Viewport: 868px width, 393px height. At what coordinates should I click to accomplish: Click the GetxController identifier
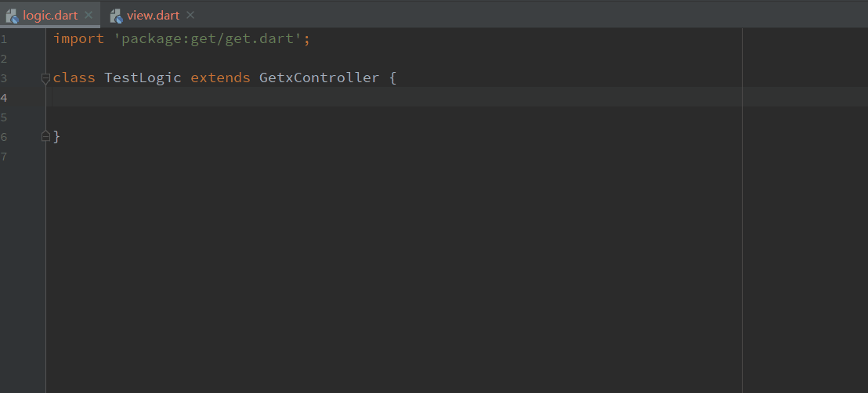319,78
